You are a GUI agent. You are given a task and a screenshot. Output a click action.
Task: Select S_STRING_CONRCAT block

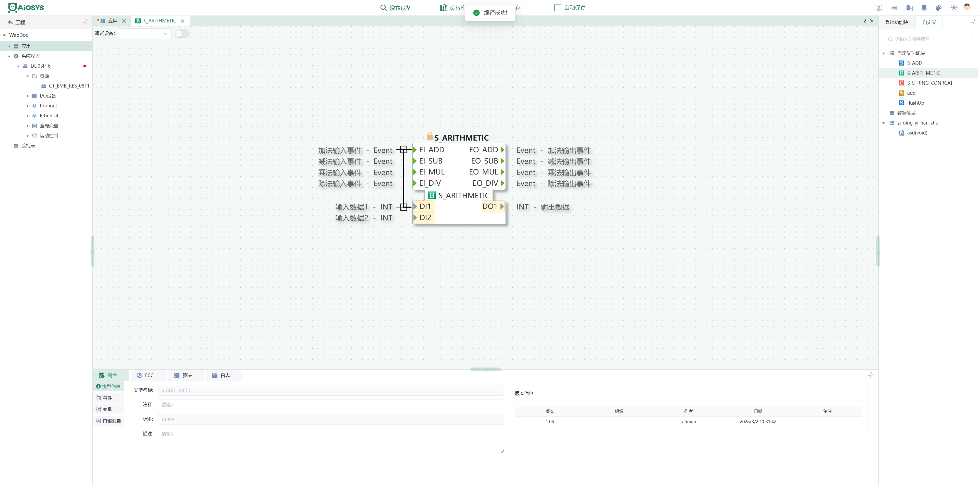click(x=930, y=83)
